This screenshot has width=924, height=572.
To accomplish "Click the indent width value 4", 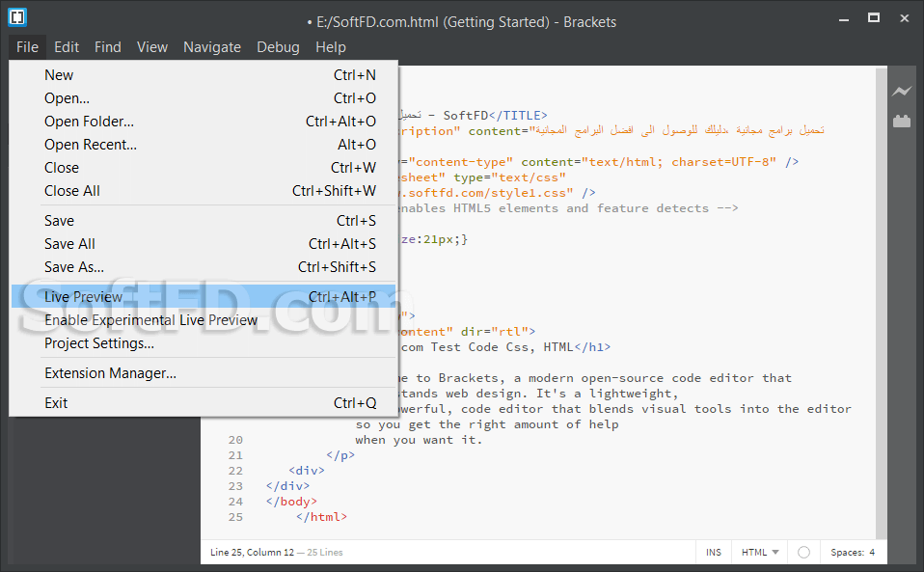I will (x=872, y=552).
